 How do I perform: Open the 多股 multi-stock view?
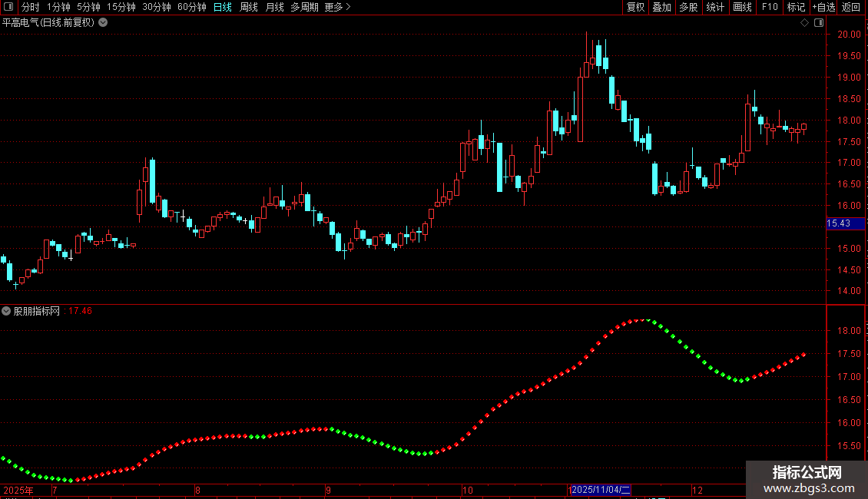pyautogui.click(x=688, y=7)
